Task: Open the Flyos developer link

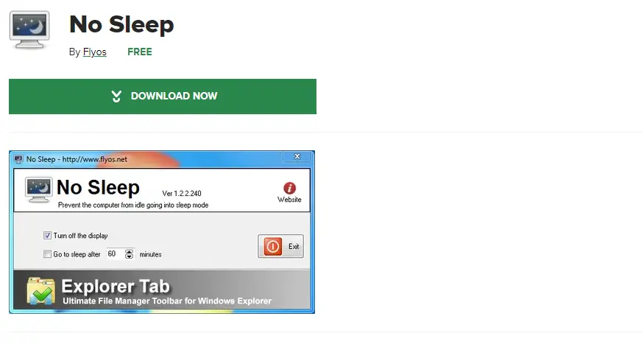Action: point(94,52)
